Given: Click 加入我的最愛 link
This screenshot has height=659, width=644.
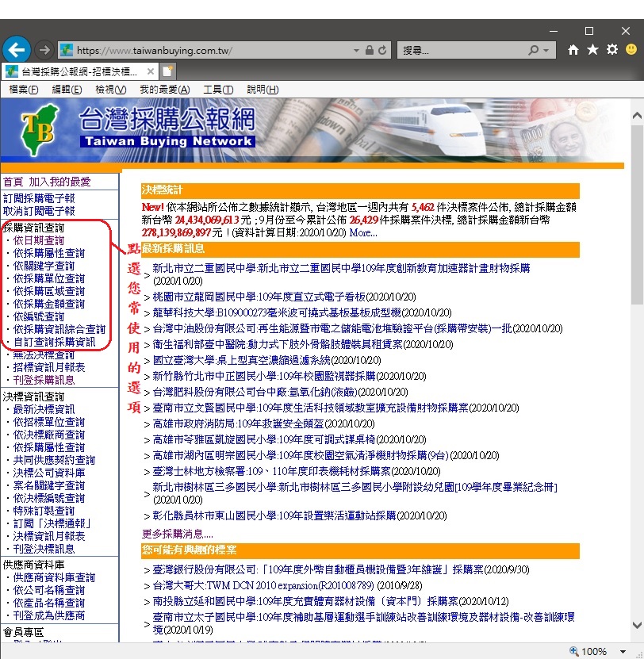Looking at the screenshot, I should 59,182.
